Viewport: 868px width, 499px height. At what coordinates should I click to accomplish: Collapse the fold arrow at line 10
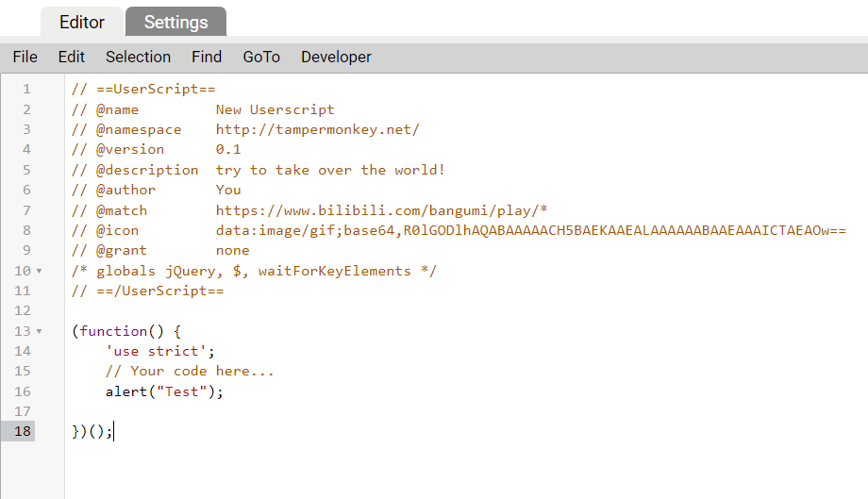click(40, 271)
